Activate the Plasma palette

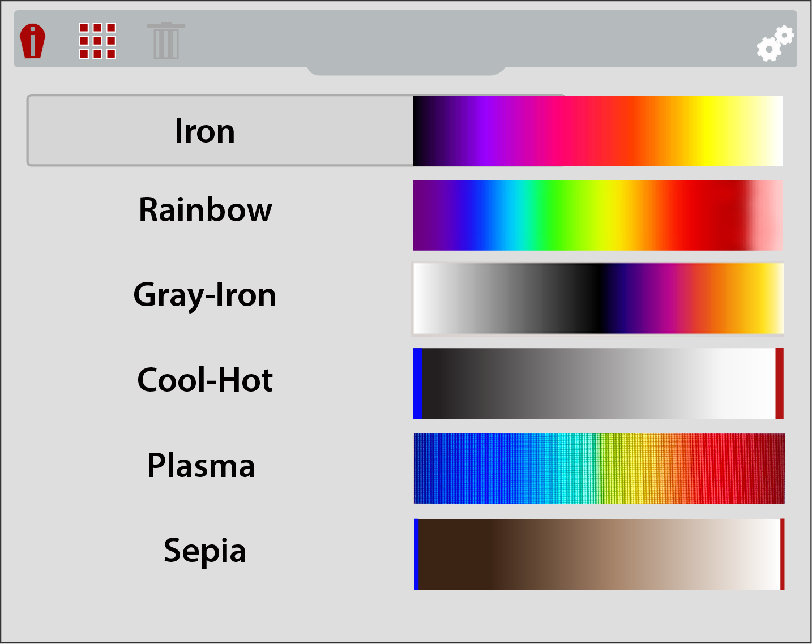point(202,465)
